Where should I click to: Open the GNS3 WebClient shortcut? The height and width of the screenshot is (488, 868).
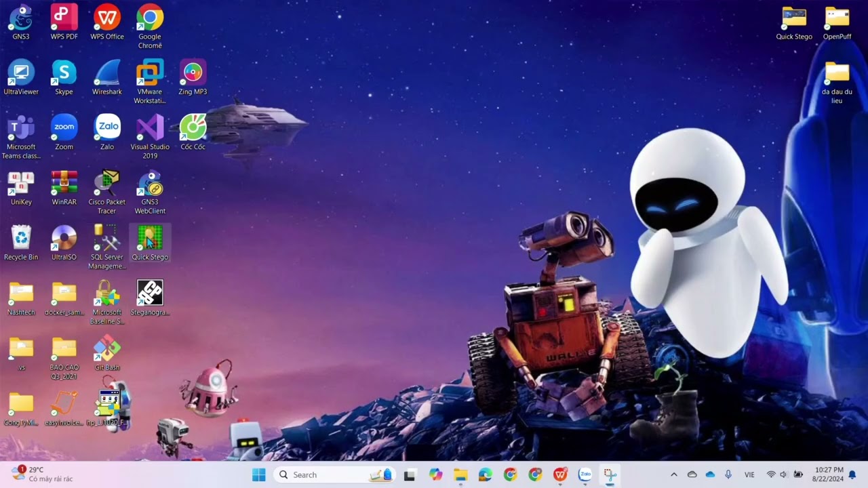pyautogui.click(x=150, y=185)
